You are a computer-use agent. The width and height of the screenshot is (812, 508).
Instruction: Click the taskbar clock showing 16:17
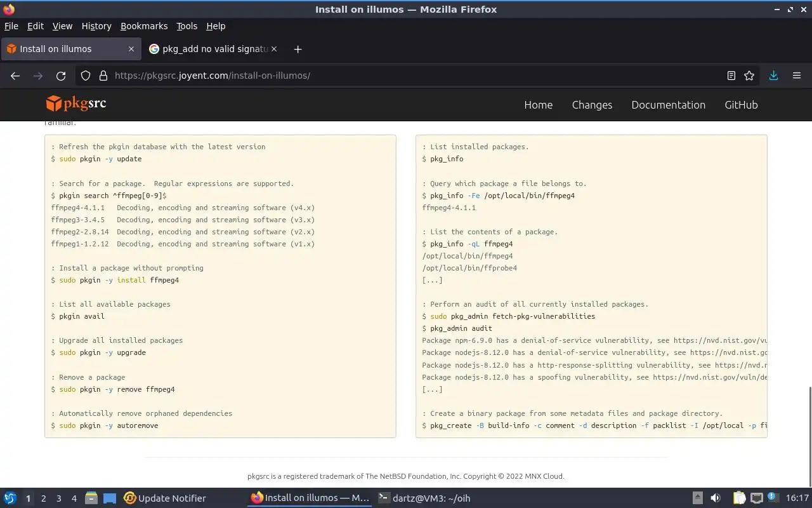pos(797,498)
